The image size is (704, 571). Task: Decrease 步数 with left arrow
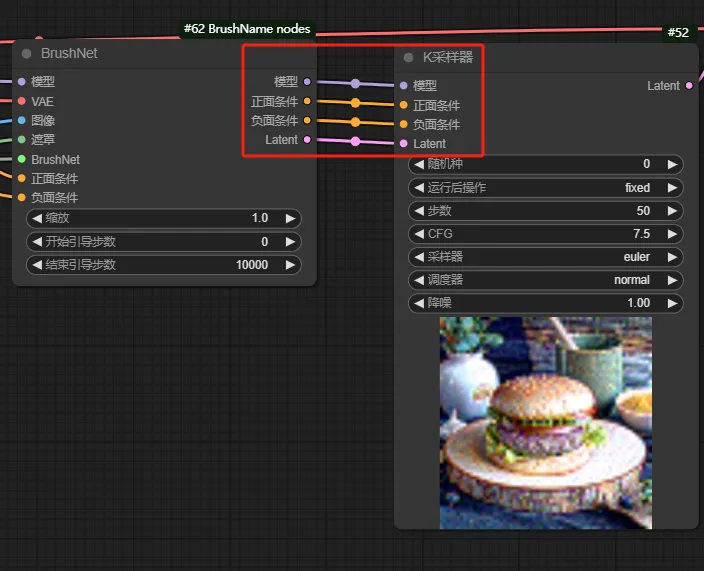click(x=419, y=211)
